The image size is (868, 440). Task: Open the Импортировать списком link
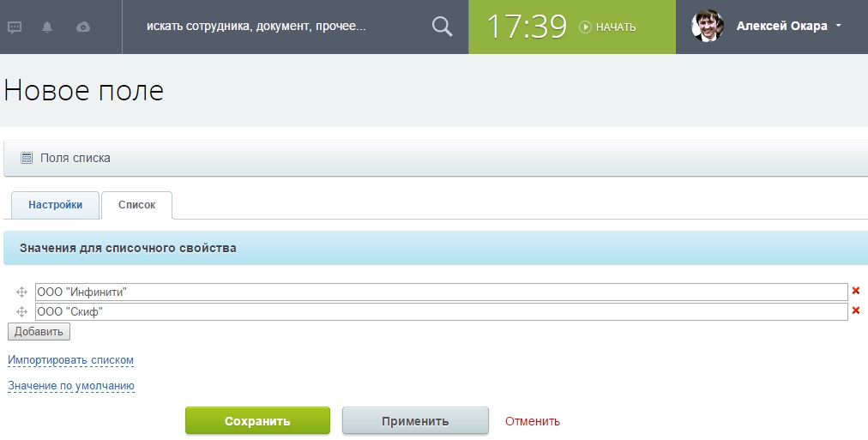pyautogui.click(x=70, y=360)
